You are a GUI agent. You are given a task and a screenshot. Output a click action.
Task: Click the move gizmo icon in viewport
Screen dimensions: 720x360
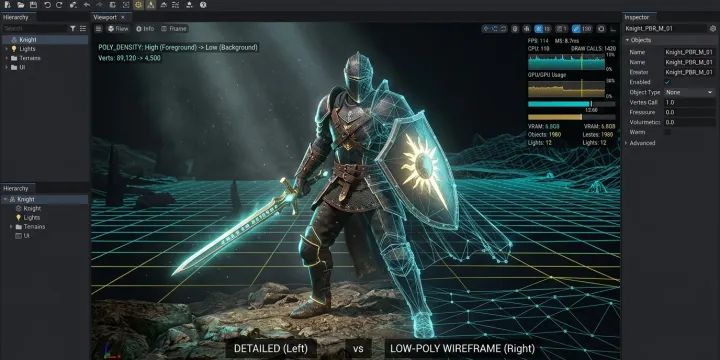(x=486, y=28)
